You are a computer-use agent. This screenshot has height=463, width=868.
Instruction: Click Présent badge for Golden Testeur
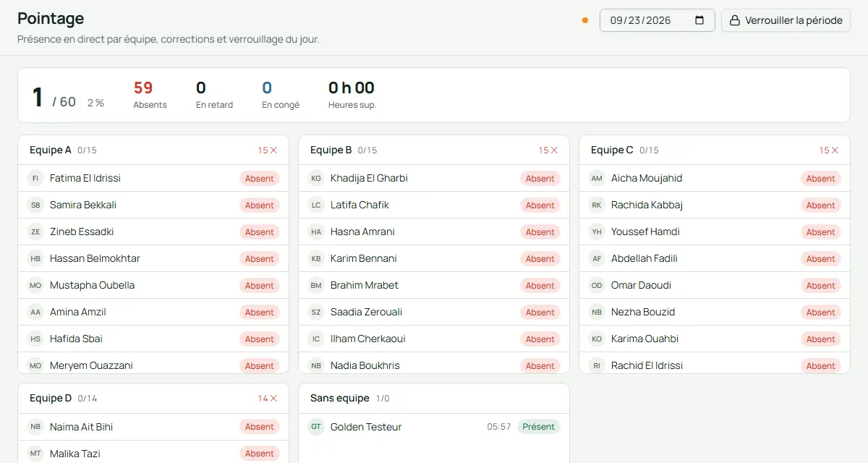(539, 427)
